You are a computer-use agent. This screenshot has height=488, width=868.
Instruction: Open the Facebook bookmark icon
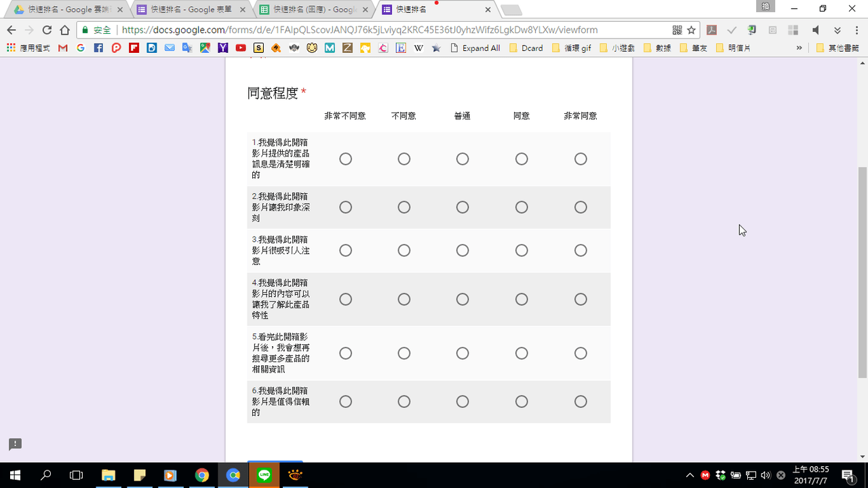(98, 48)
